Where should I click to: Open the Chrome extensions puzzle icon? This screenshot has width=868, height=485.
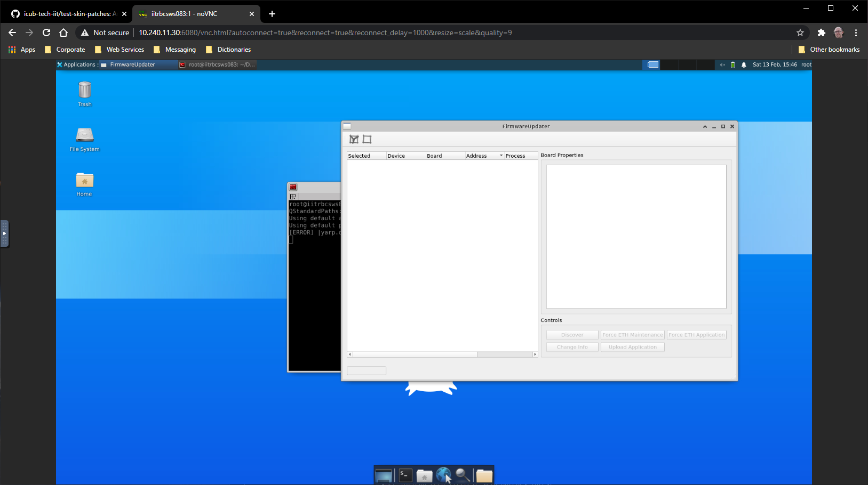point(822,33)
